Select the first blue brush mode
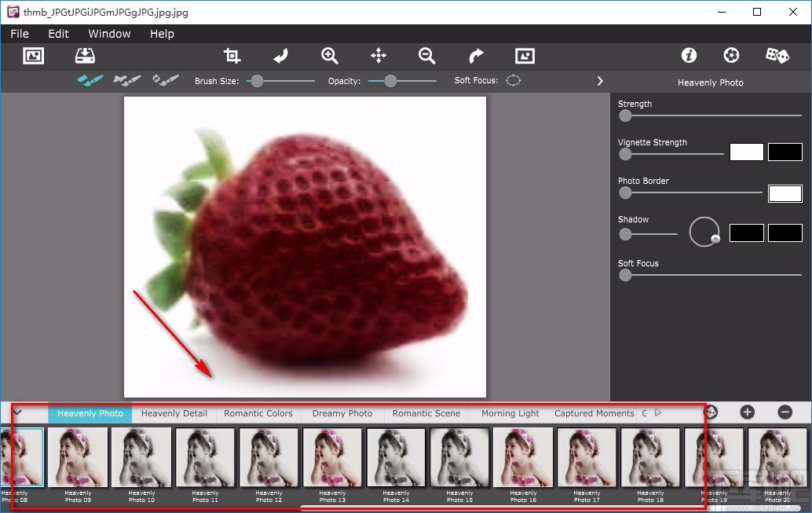The height and width of the screenshot is (513, 812). (90, 80)
